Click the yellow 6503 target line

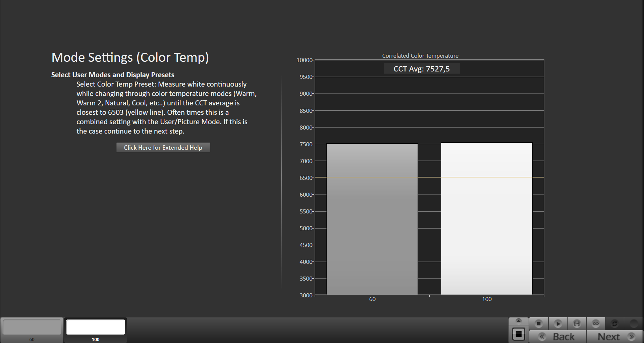[x=429, y=177]
